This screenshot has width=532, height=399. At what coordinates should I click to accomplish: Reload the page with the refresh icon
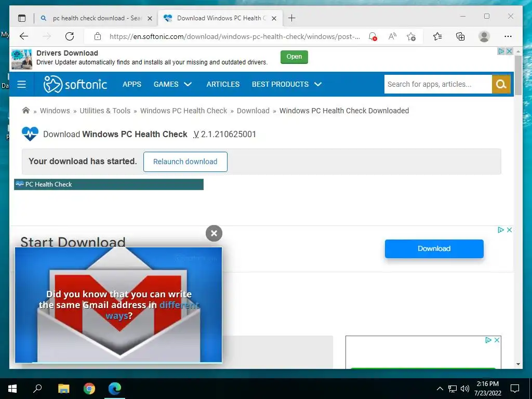[x=70, y=36]
